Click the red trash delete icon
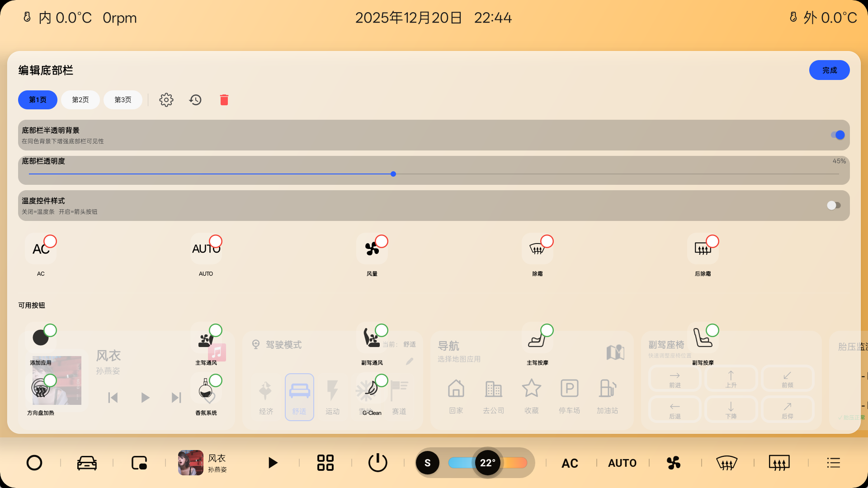The width and height of the screenshot is (868, 488). coord(224,100)
